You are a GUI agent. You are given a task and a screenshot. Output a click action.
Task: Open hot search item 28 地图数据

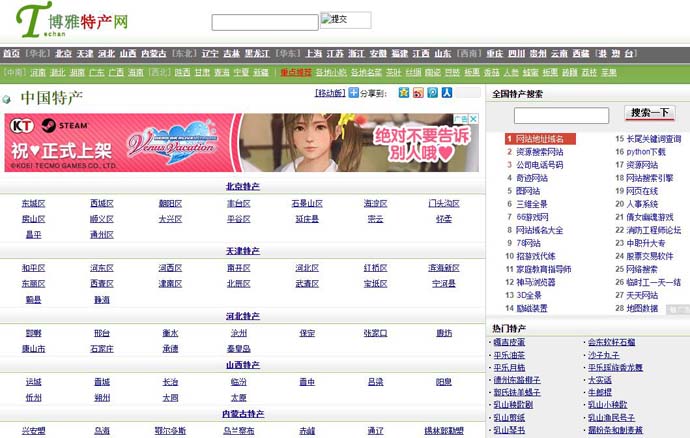pyautogui.click(x=642, y=308)
